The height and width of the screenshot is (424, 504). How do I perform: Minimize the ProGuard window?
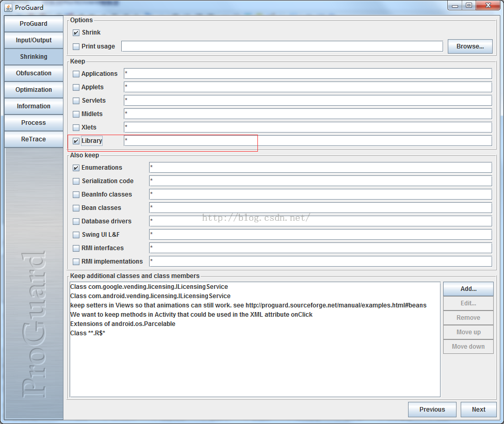pos(455,6)
